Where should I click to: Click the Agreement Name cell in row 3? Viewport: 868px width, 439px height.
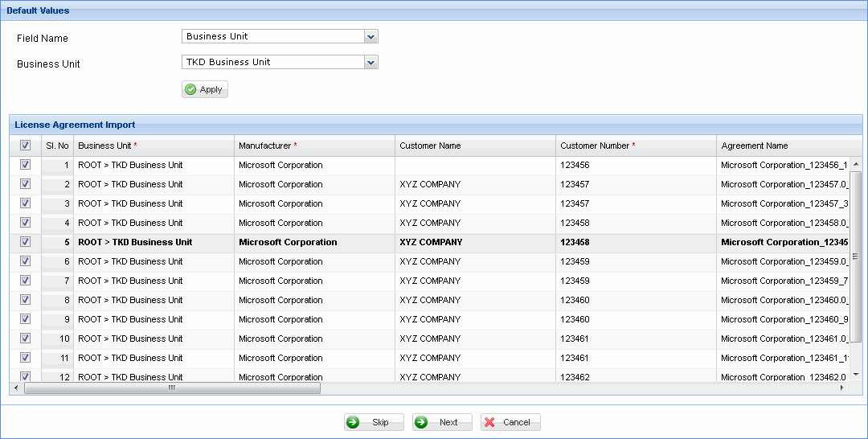click(784, 203)
